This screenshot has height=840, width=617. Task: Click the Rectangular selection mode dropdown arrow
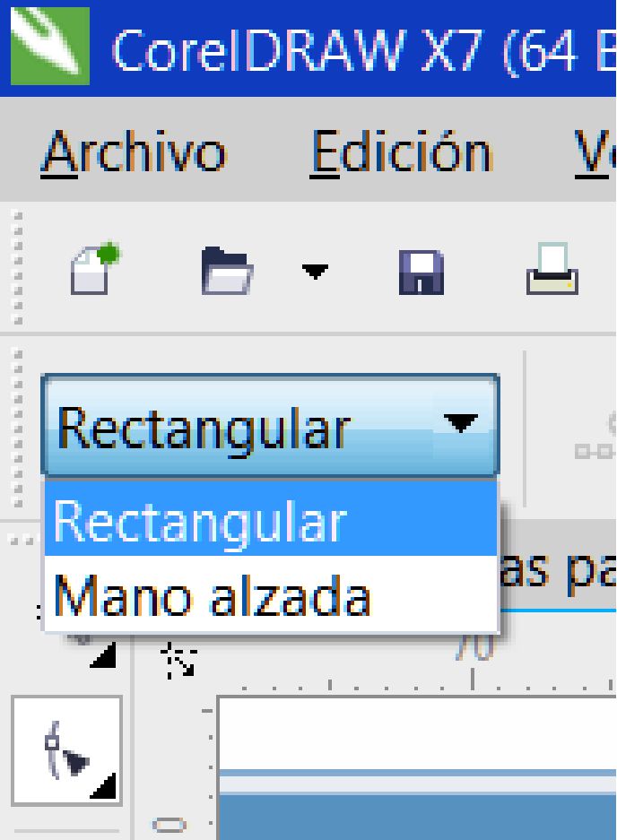pyautogui.click(x=463, y=425)
